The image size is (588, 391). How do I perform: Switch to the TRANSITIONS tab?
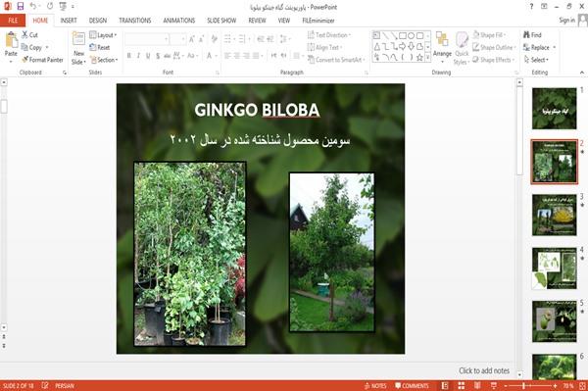(135, 21)
